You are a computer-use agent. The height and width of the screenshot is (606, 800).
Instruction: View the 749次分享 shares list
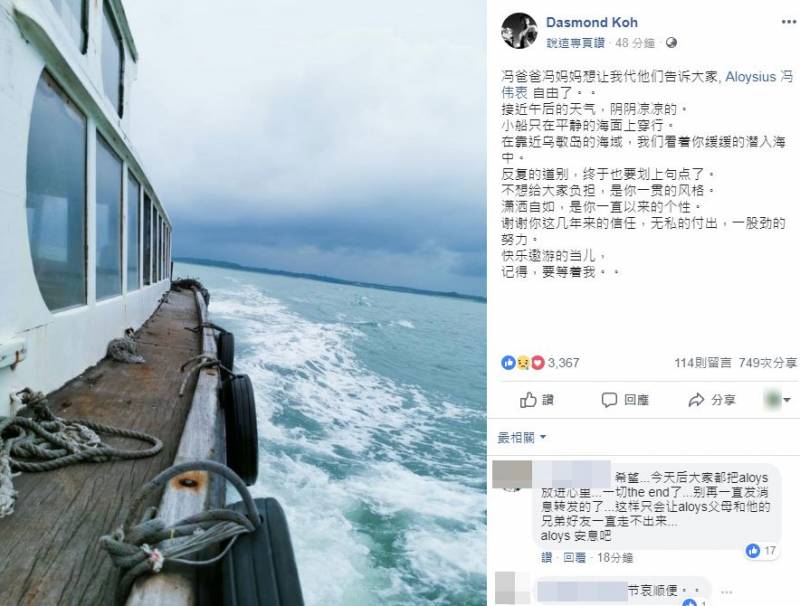pos(767,363)
